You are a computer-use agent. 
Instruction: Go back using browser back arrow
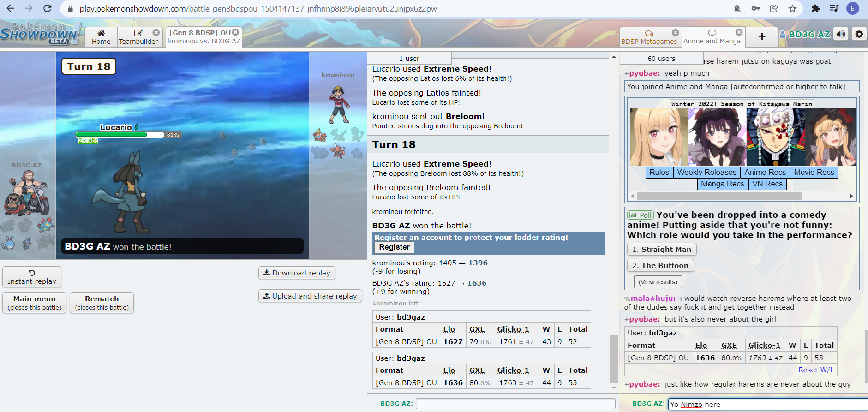10,8
